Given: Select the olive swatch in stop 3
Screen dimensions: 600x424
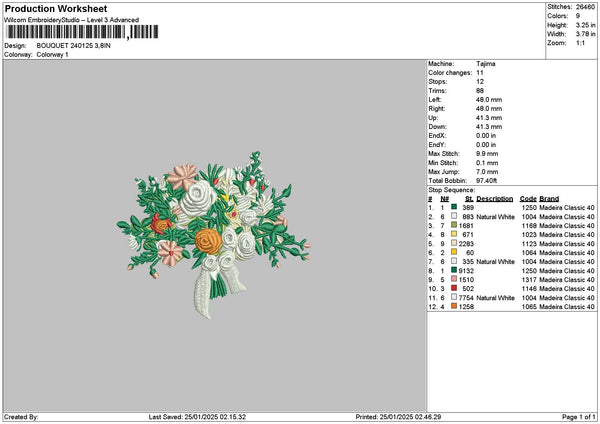Looking at the screenshot, I should coord(455,225).
